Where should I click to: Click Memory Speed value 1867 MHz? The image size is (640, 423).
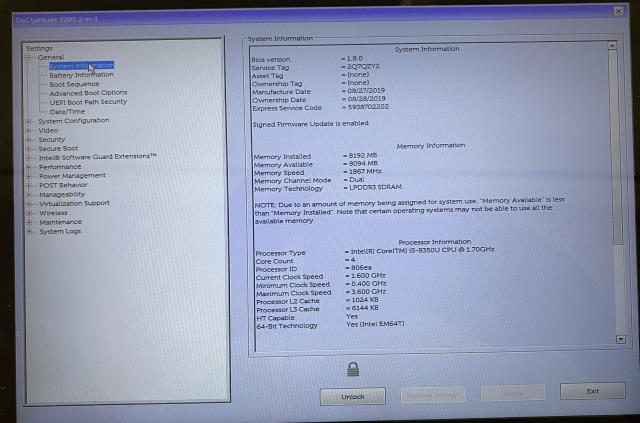point(364,171)
